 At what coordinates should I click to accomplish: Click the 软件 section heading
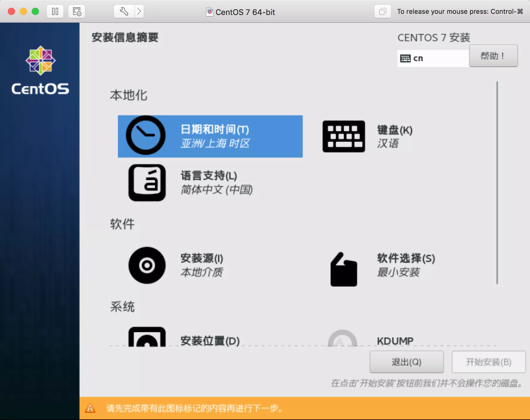122,224
